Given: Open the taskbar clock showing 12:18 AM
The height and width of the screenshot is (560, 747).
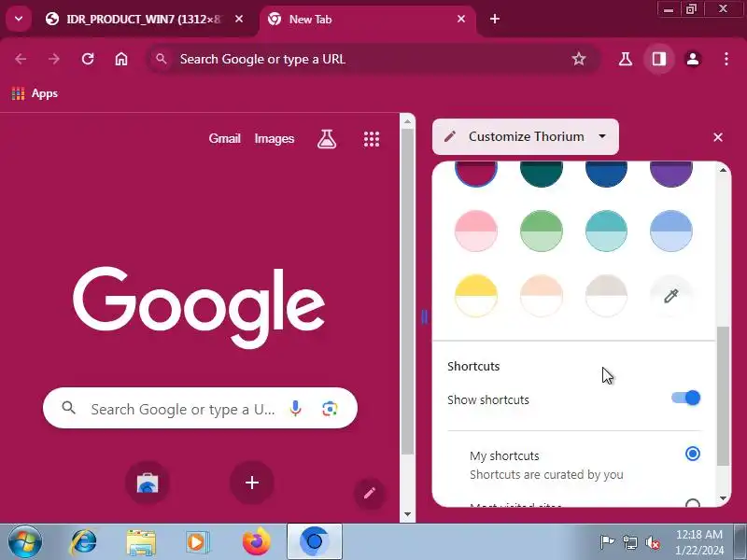Looking at the screenshot, I should coord(698,542).
